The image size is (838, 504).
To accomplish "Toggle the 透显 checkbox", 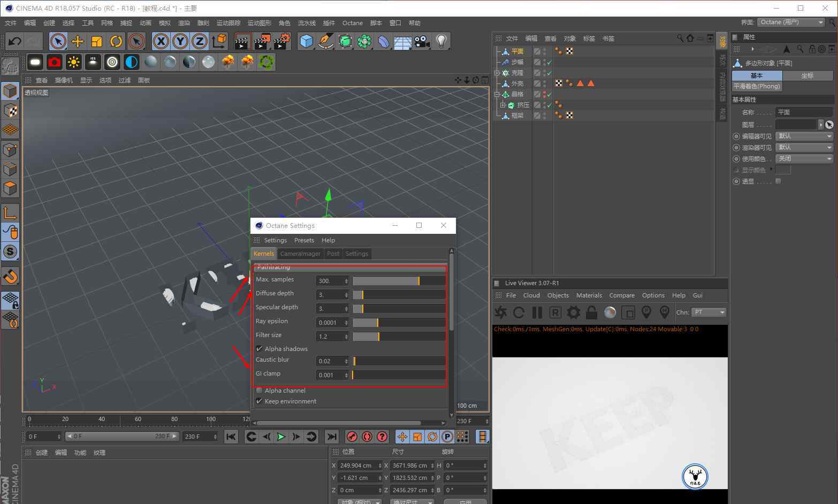I will [778, 181].
